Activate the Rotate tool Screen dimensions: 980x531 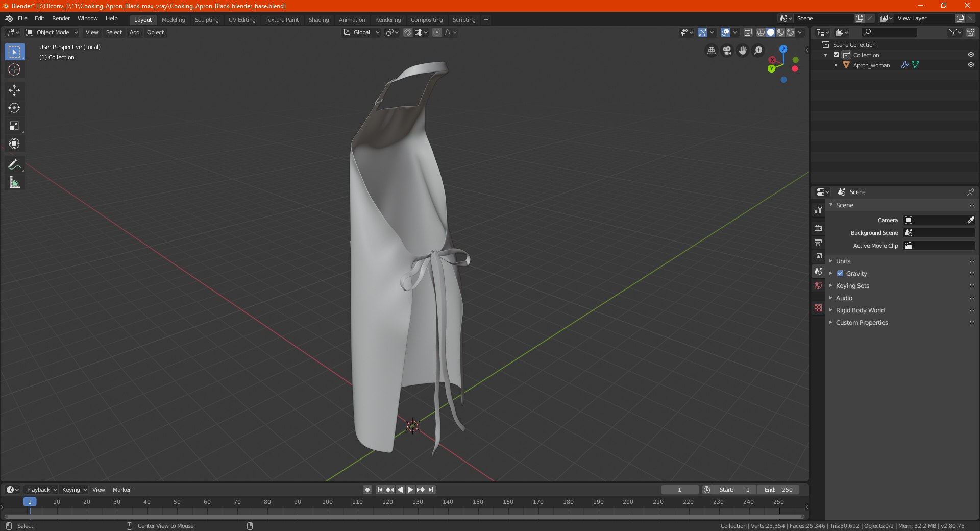(14, 108)
